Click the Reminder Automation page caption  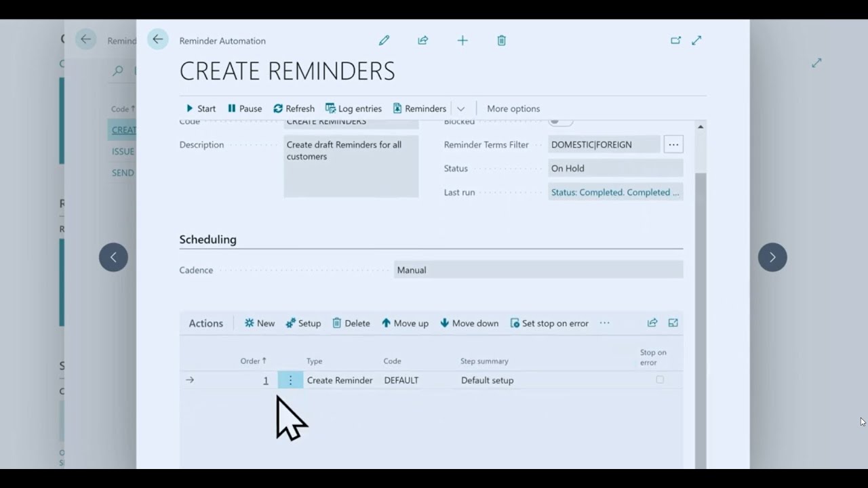[x=222, y=41]
